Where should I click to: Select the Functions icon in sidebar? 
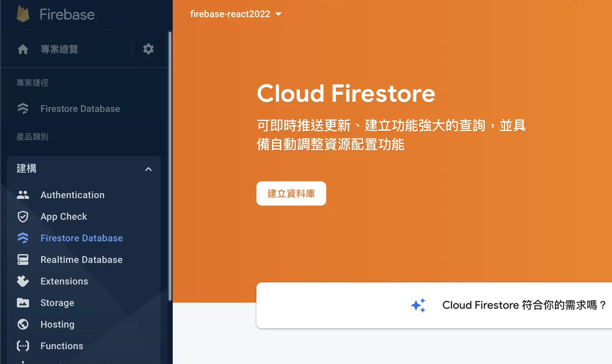pyautogui.click(x=23, y=346)
